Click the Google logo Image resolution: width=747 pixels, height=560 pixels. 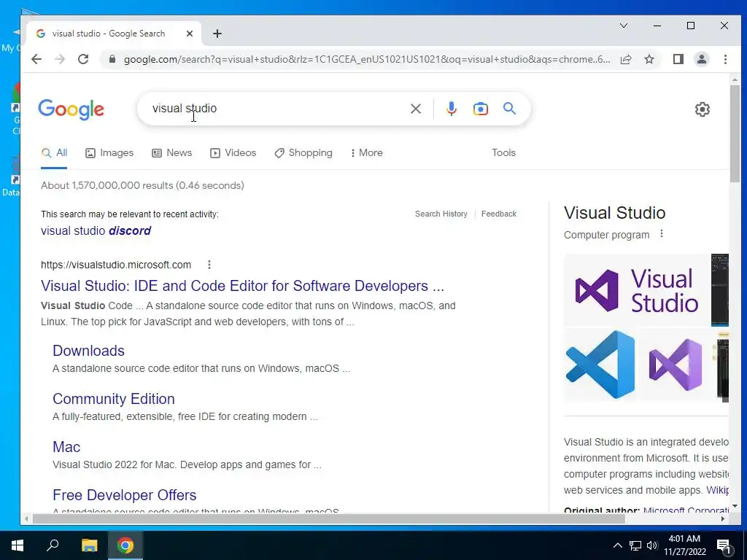click(71, 109)
